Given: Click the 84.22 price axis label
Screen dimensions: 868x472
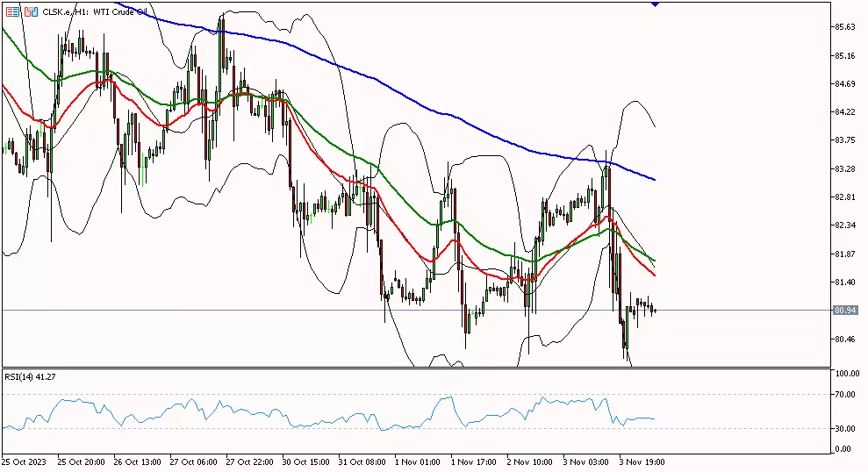Looking at the screenshot, I should [x=845, y=112].
